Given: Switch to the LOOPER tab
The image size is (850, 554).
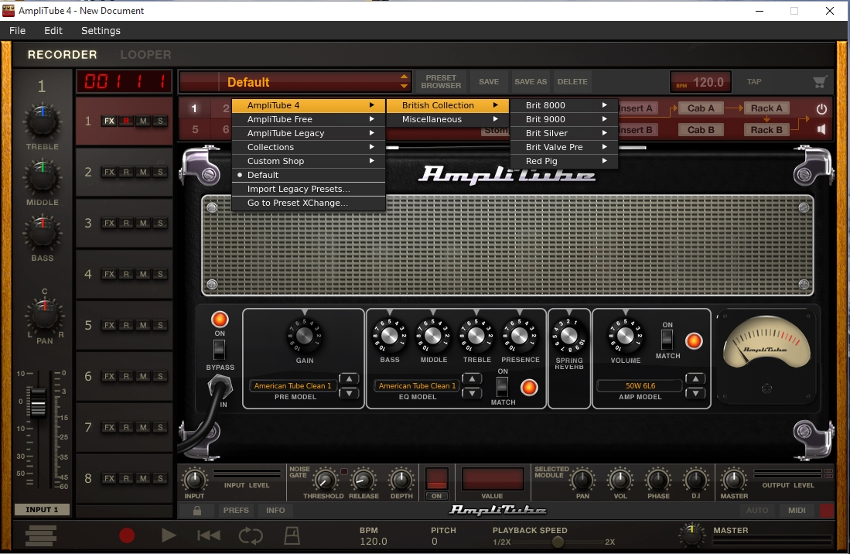Looking at the screenshot, I should click(145, 55).
